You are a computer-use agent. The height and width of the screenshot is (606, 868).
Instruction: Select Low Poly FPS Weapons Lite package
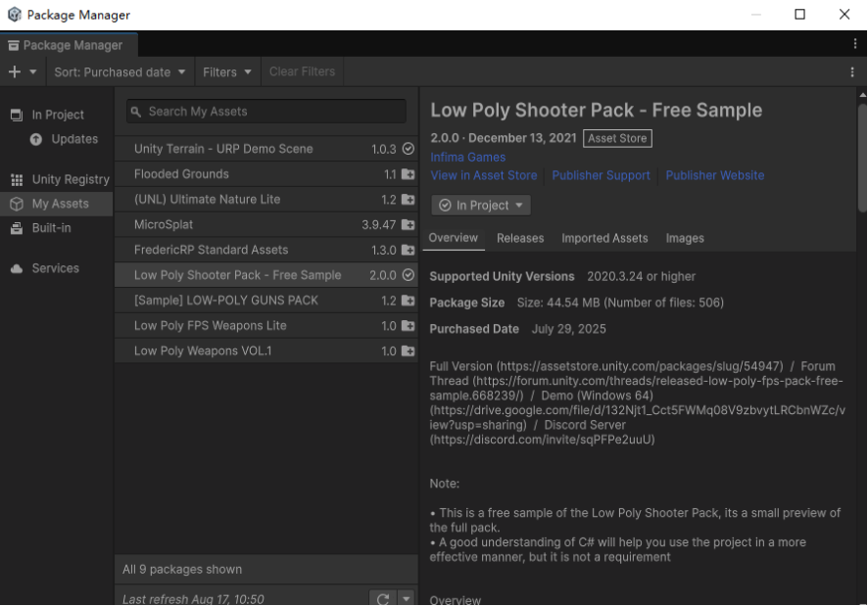tap(266, 325)
